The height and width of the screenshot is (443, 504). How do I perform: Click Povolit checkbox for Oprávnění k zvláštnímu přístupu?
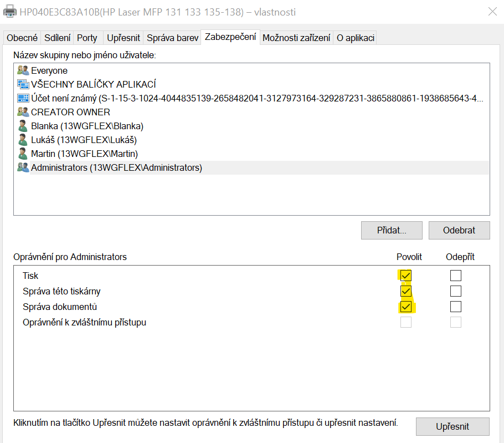[405, 322]
